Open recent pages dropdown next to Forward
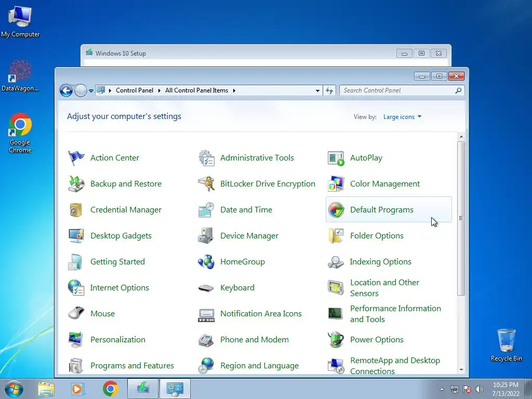 pos(91,91)
